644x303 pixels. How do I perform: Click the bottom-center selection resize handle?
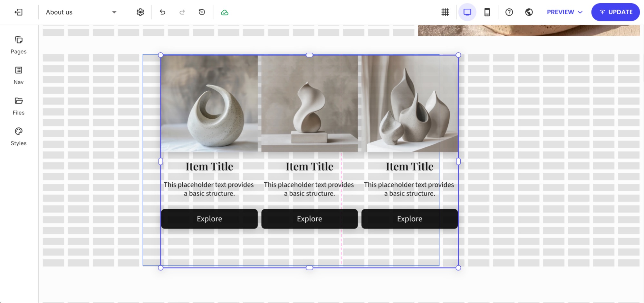310,268
